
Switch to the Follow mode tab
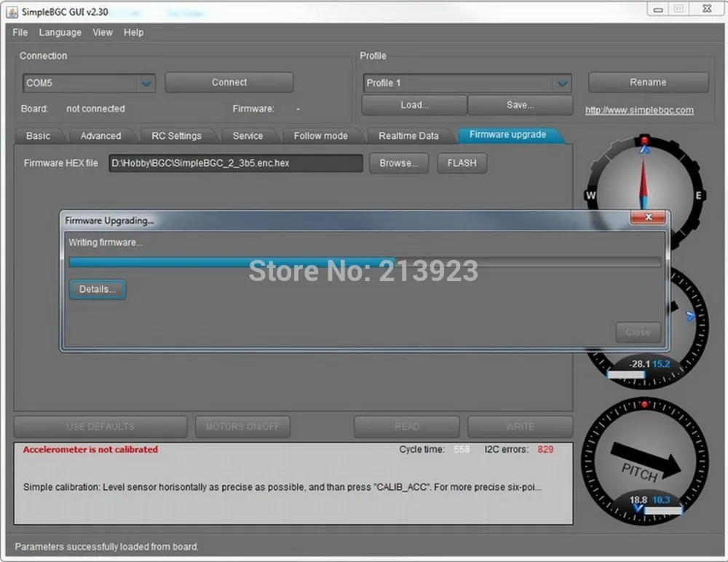tap(321, 136)
